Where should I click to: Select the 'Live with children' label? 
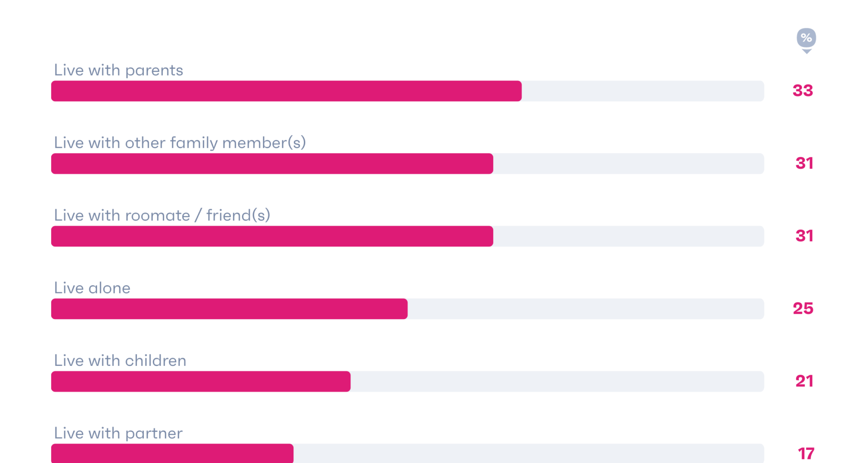click(x=120, y=361)
